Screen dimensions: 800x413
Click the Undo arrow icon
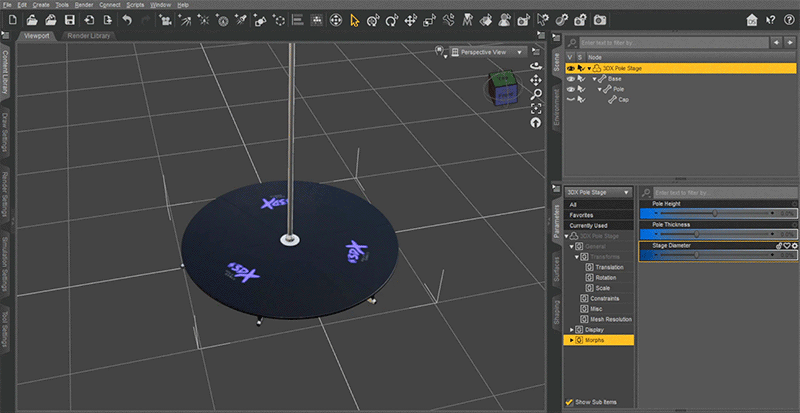[x=127, y=20]
